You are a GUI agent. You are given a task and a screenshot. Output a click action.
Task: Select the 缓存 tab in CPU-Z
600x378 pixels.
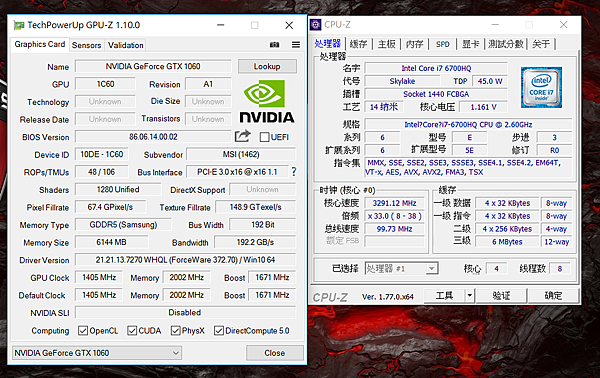point(358,44)
